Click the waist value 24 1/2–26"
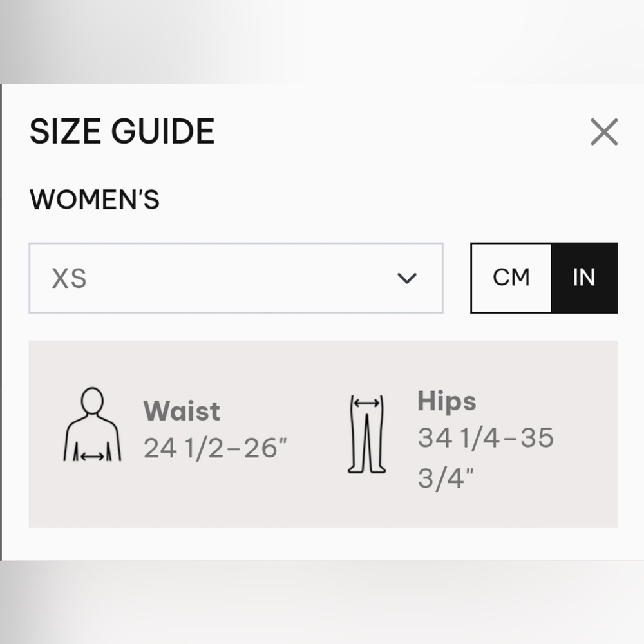Image resolution: width=644 pixels, height=644 pixels. point(215,448)
